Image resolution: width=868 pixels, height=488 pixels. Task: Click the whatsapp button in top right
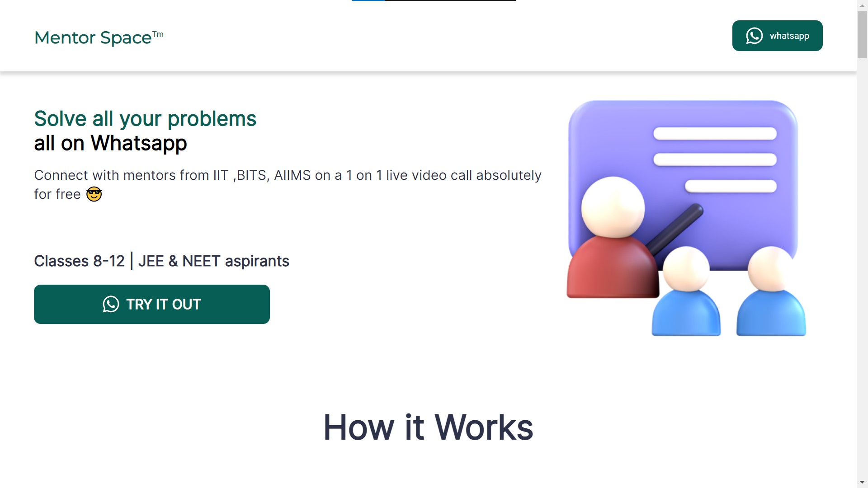tap(778, 36)
